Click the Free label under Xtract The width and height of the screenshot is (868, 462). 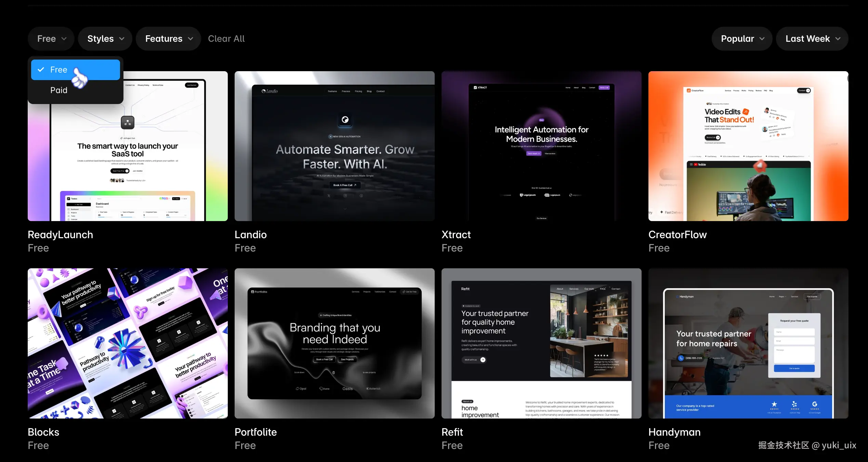tap(452, 248)
